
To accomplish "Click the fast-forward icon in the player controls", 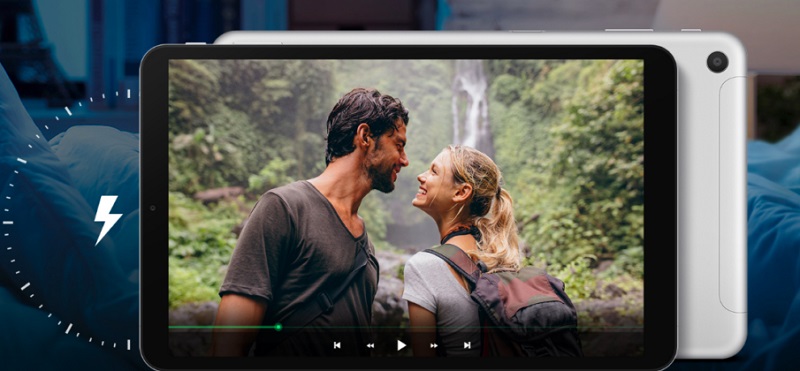I will point(434,345).
